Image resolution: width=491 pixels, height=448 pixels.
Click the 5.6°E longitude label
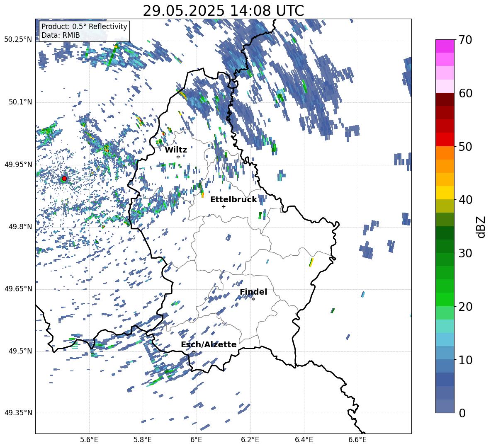(89, 440)
